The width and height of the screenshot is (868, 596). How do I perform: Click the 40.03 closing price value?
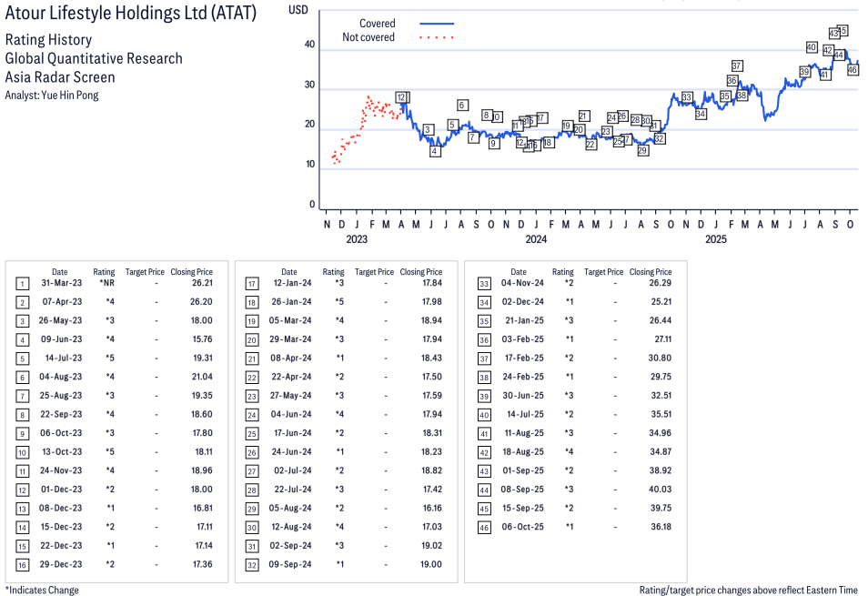(659, 489)
